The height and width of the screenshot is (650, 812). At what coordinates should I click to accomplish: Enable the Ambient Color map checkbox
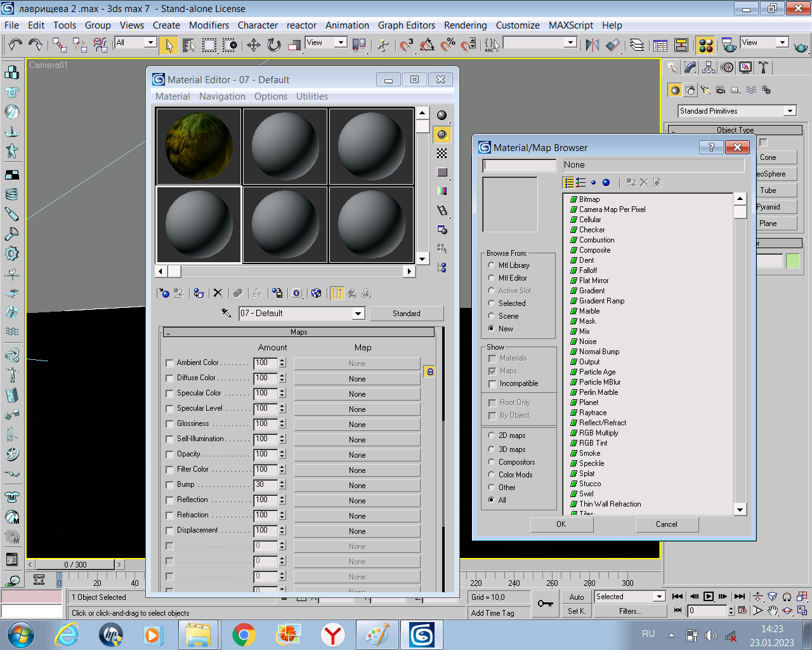click(x=169, y=363)
